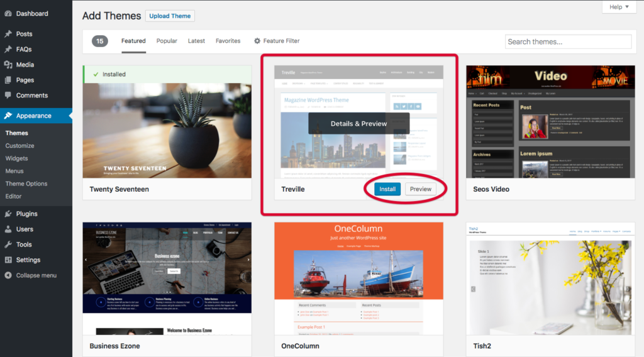Click the Pages document icon
This screenshot has height=357, width=644.
pyautogui.click(x=8, y=80)
